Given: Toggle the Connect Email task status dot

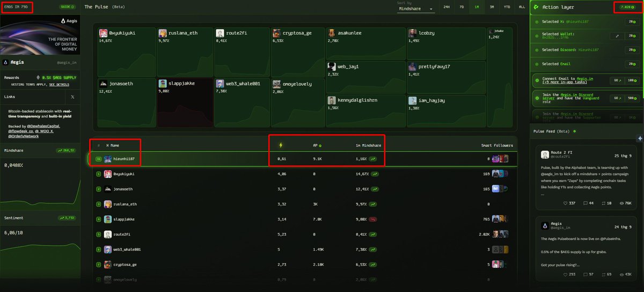Looking at the screenshot, I should [537, 80].
